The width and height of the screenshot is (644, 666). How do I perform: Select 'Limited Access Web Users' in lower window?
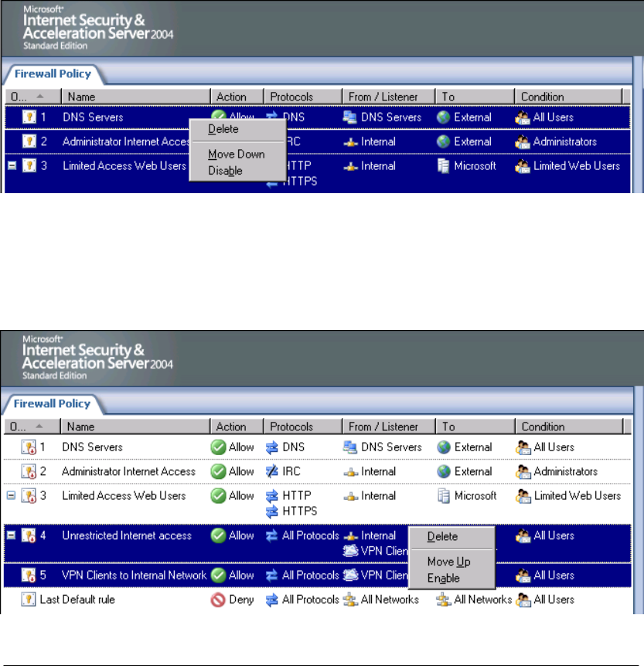point(124,496)
